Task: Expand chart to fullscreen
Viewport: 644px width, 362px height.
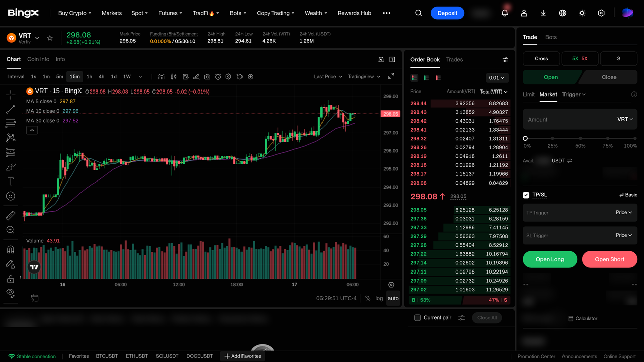Action: click(x=391, y=76)
